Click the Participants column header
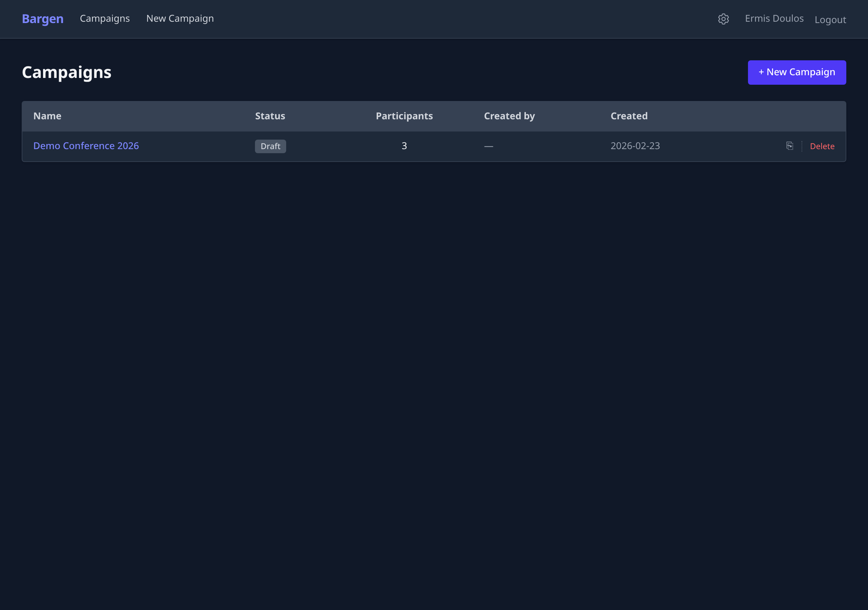868x610 pixels. pyautogui.click(x=404, y=116)
